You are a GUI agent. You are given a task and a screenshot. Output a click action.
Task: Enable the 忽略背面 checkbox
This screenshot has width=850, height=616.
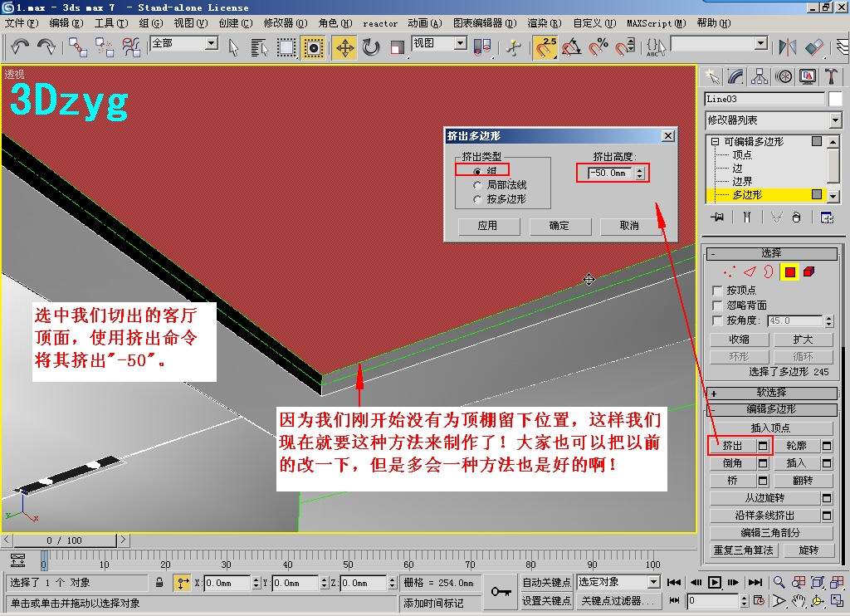[717, 306]
